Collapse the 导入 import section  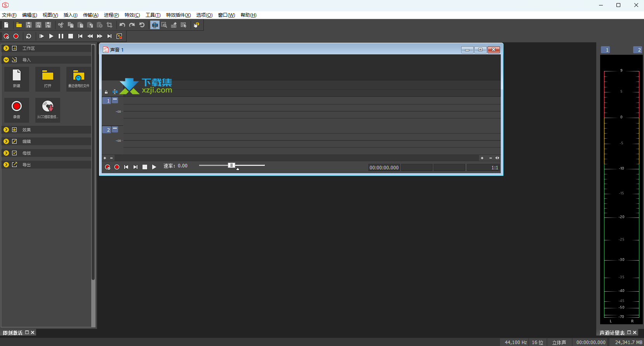tap(6, 60)
